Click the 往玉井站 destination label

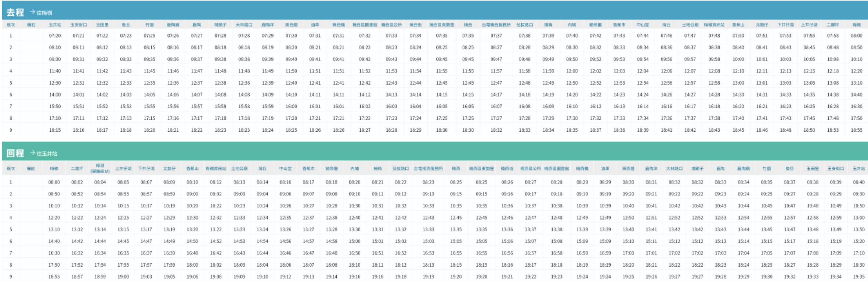point(47,153)
